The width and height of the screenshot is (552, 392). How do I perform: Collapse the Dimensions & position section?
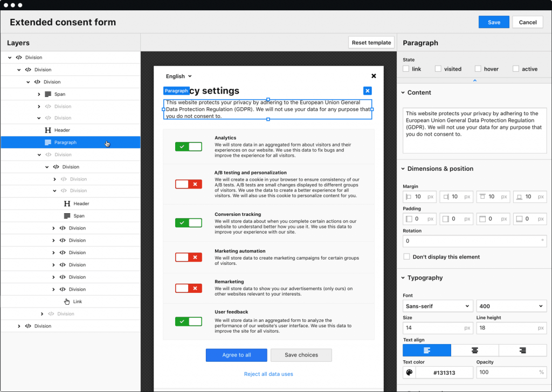[x=403, y=169]
